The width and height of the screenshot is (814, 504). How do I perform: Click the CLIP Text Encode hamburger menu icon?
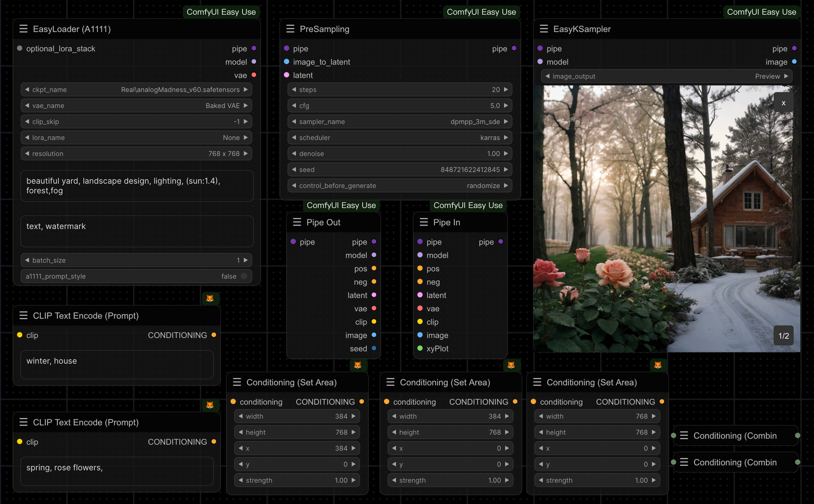23,315
